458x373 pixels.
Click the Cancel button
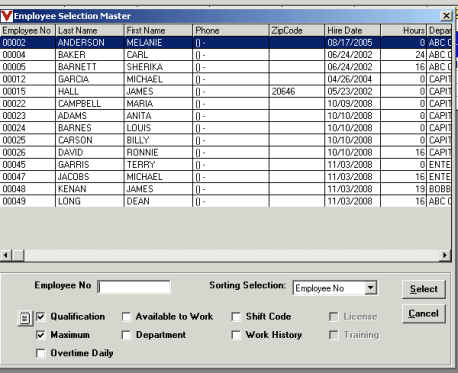point(423,314)
